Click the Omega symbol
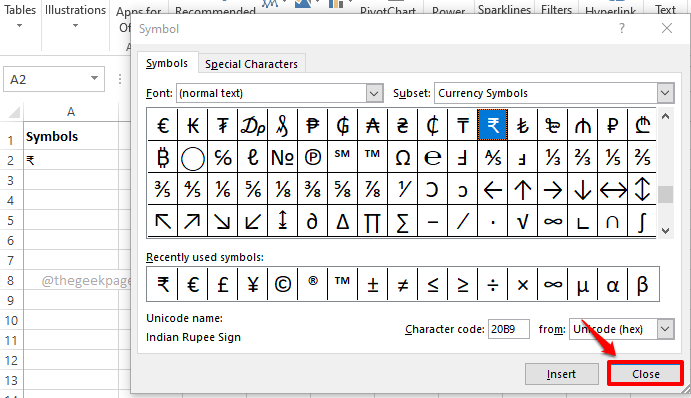The image size is (691, 398). [x=403, y=157]
